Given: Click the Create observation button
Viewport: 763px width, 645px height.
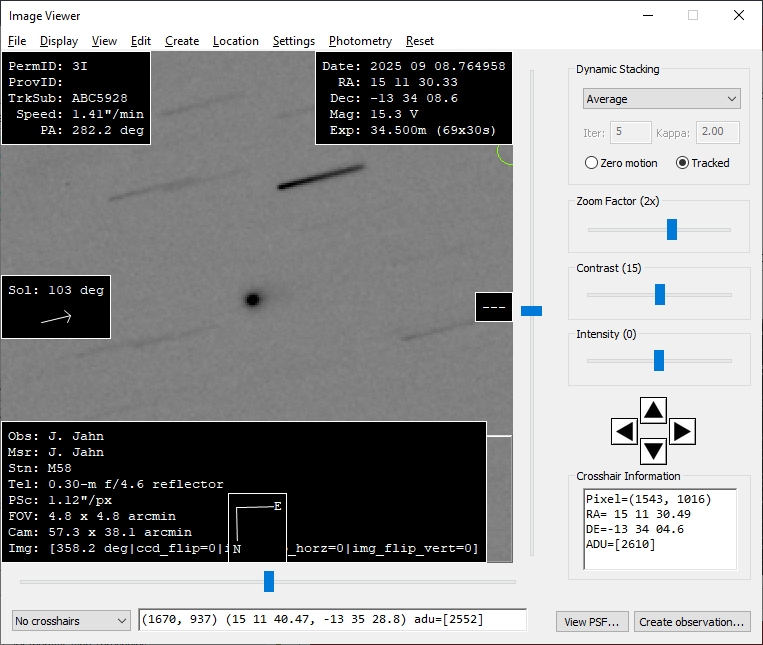Looking at the screenshot, I should [692, 621].
